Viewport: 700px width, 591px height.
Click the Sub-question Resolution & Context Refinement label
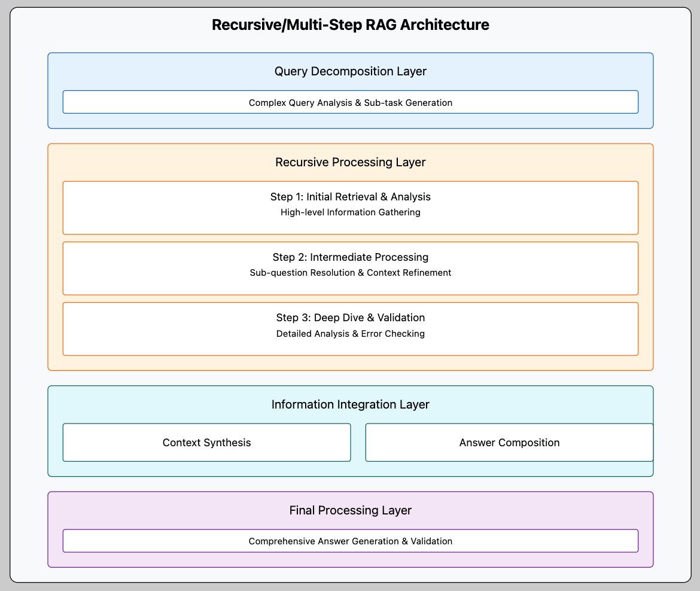pos(351,273)
